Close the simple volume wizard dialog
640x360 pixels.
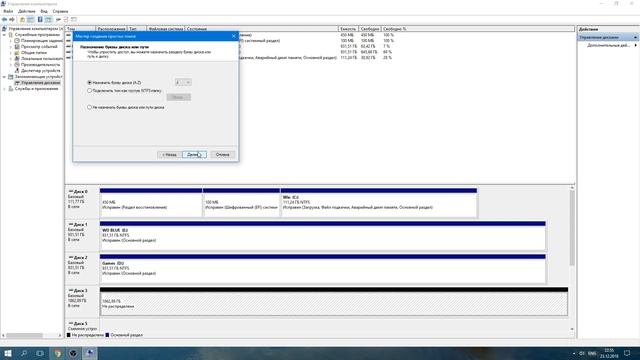(x=233, y=36)
